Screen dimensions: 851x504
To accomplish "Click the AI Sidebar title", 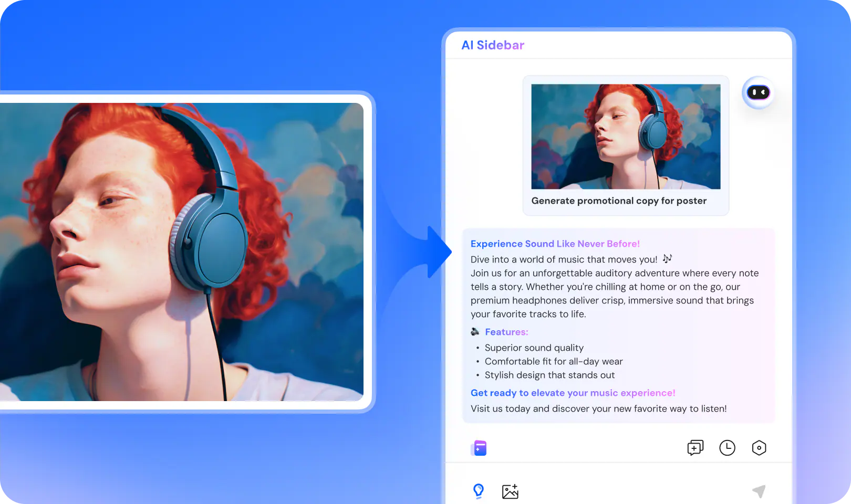I will (493, 45).
